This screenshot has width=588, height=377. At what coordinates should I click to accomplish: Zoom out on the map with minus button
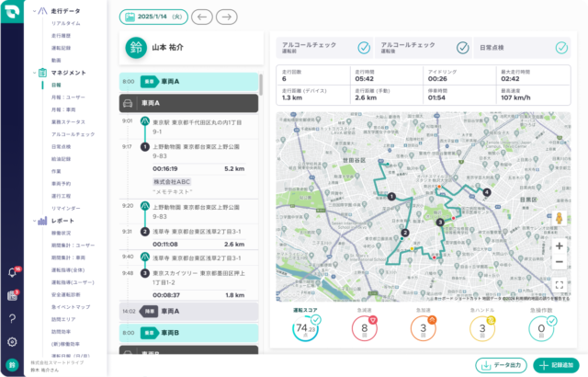tap(560, 262)
